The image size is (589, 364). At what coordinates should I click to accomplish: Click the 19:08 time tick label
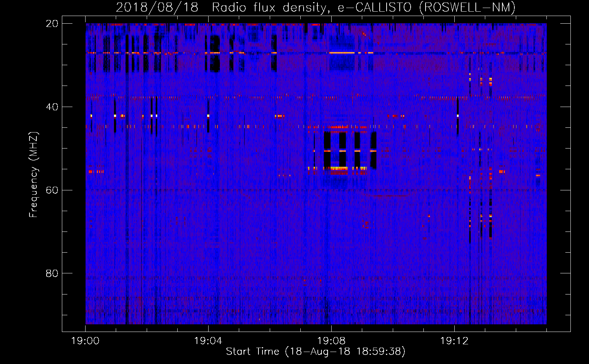point(331,341)
